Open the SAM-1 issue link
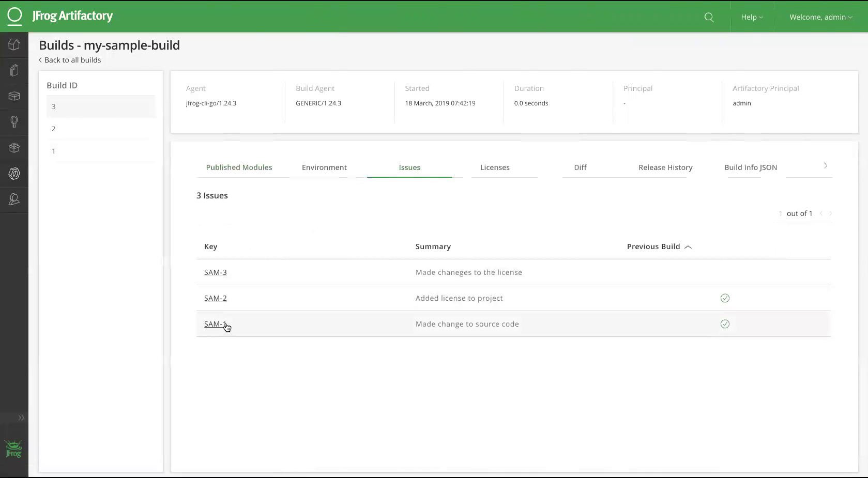Screen dimensions: 868x478 [214, 324]
